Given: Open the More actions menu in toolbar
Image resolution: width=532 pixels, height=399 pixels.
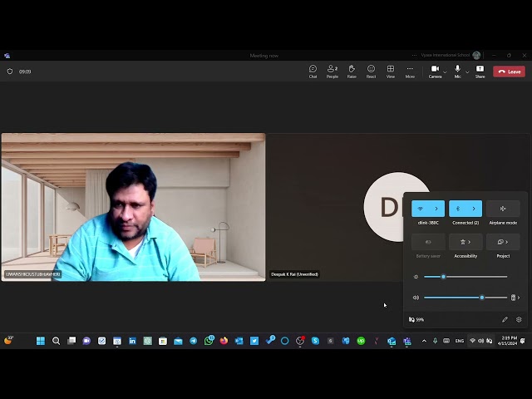Looking at the screenshot, I should coord(410,71).
